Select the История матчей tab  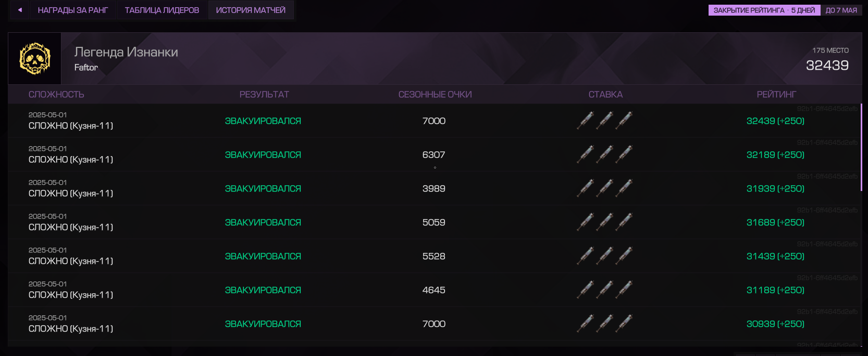251,10
